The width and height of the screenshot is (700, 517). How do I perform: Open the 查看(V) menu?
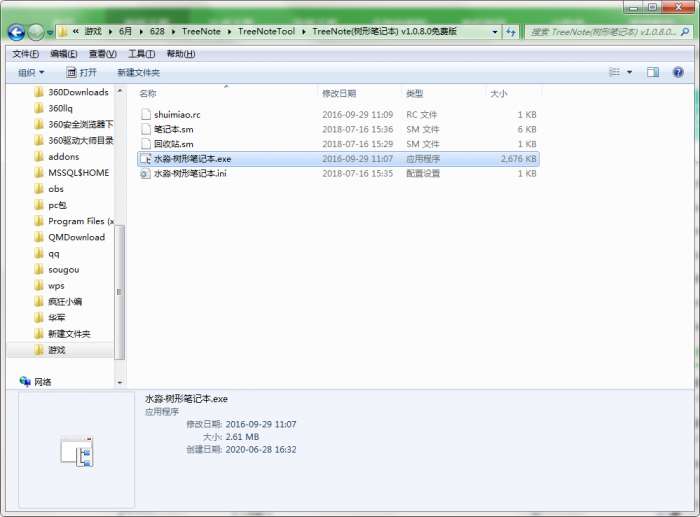[103, 54]
